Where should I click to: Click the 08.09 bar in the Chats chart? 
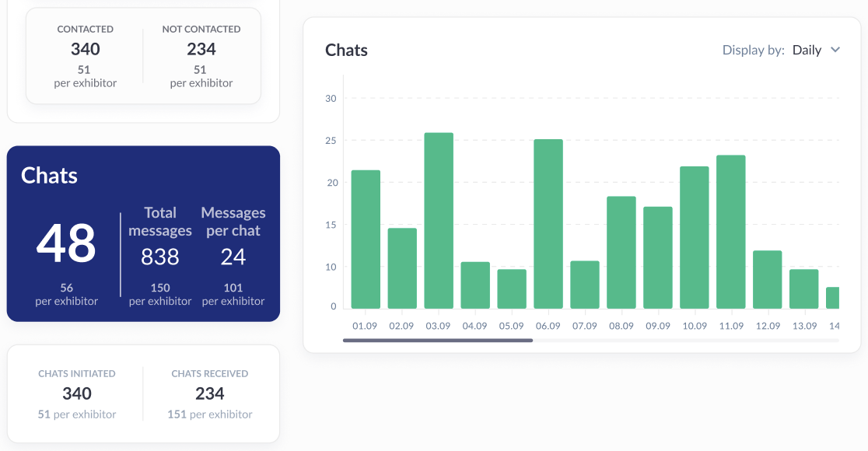point(621,253)
